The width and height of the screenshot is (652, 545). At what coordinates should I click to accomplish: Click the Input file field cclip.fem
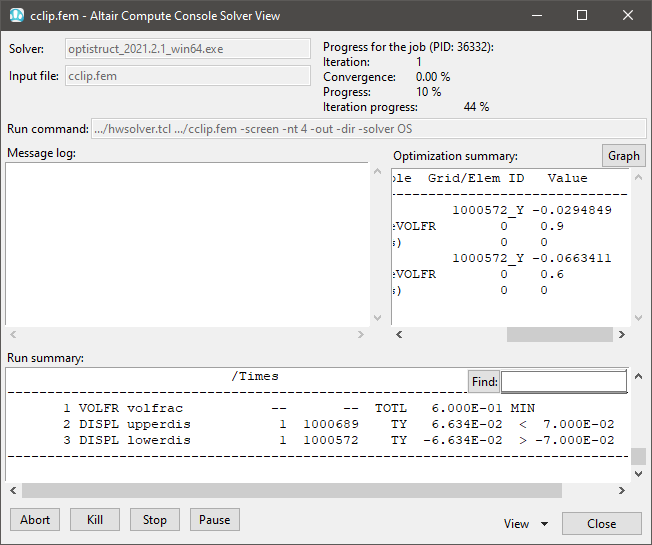(x=188, y=76)
